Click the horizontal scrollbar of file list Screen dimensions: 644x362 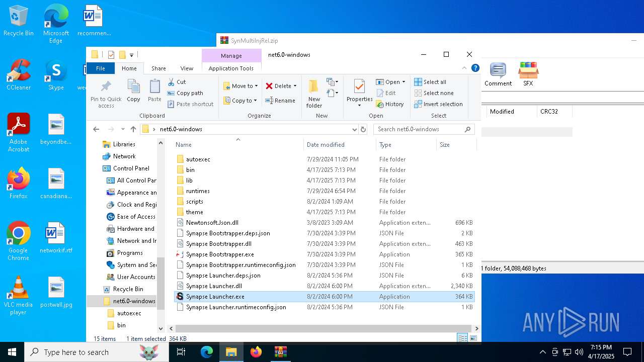[x=323, y=328]
